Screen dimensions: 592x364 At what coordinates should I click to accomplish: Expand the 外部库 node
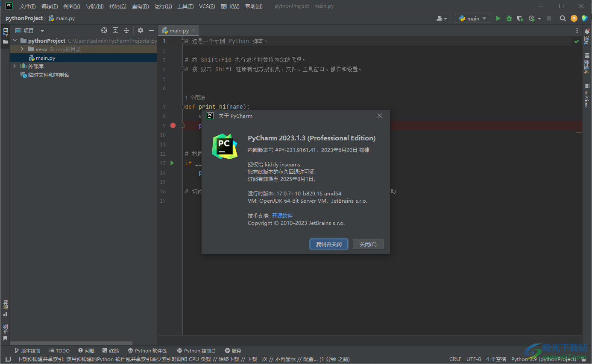[15, 66]
